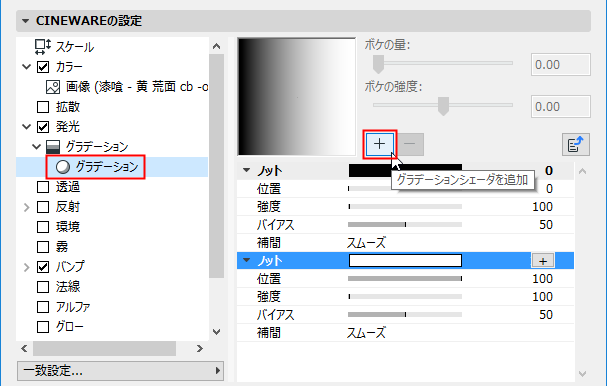Enable the アルファ checkbox
Screen dimensions: 607x386
[43, 307]
